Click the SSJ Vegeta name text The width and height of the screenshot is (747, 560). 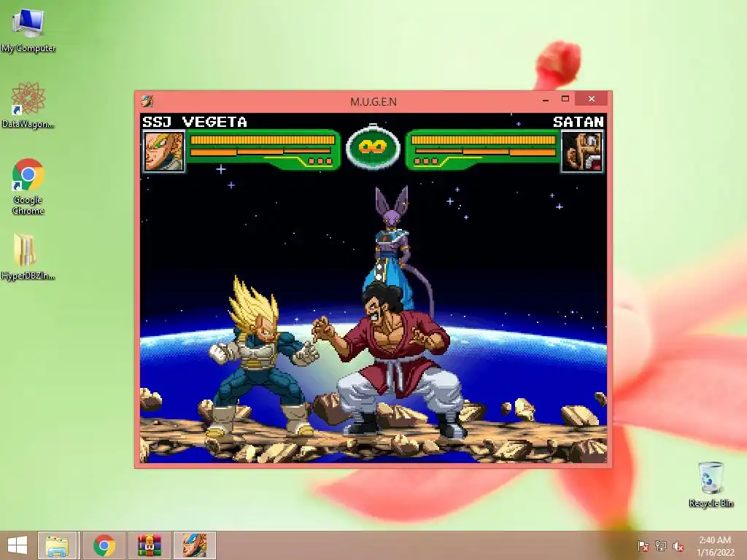(x=195, y=122)
